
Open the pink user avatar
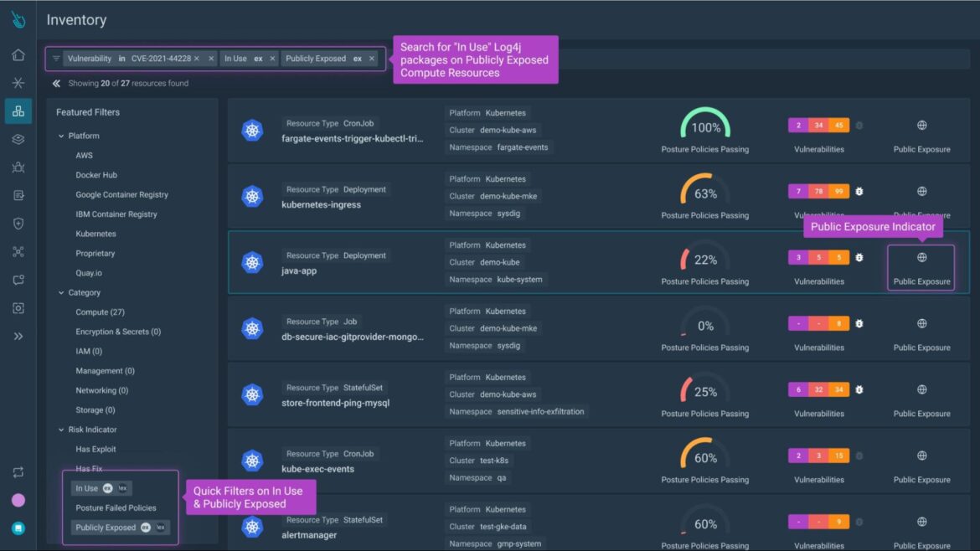(x=18, y=501)
